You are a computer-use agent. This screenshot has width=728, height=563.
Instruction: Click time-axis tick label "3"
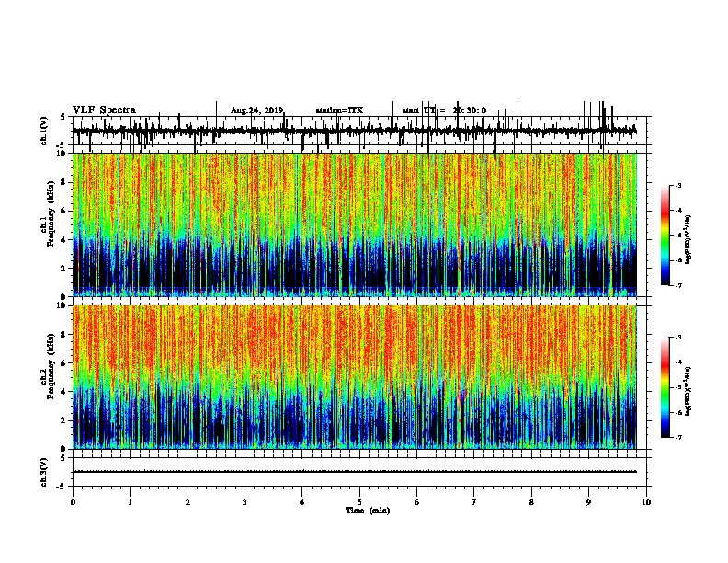pyautogui.click(x=245, y=502)
